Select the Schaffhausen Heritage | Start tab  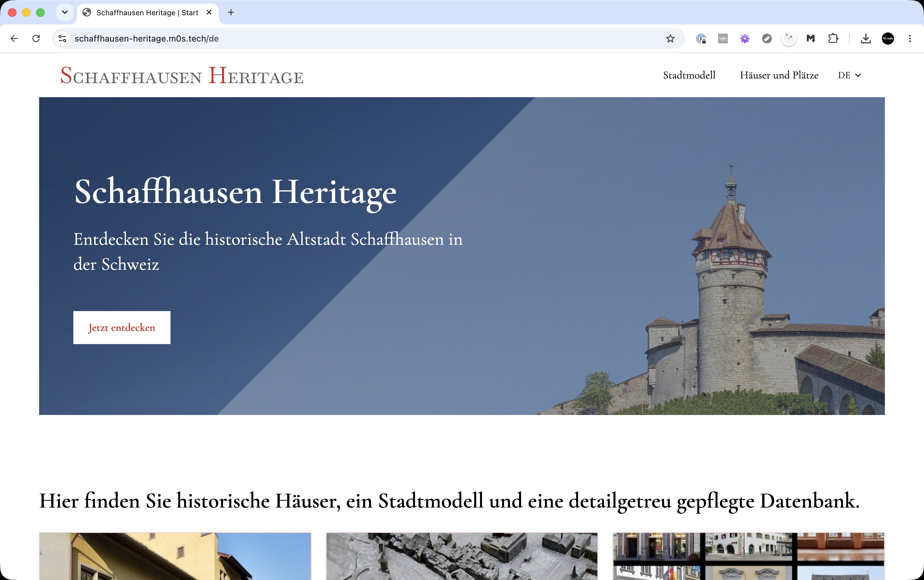pyautogui.click(x=148, y=13)
